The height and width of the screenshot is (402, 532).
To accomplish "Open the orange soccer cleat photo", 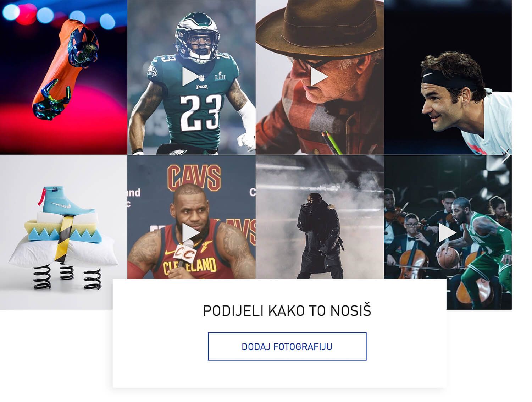I will pyautogui.click(x=64, y=71).
